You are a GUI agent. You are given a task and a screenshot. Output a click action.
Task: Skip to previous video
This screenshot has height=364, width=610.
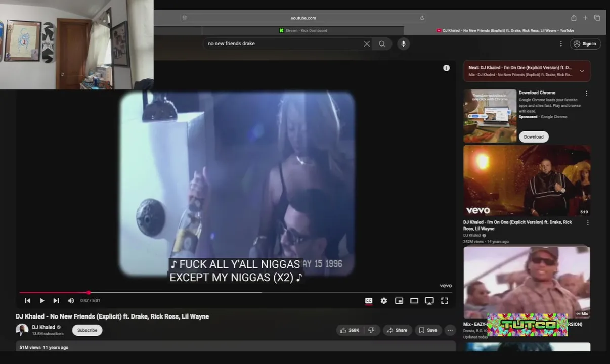click(28, 301)
